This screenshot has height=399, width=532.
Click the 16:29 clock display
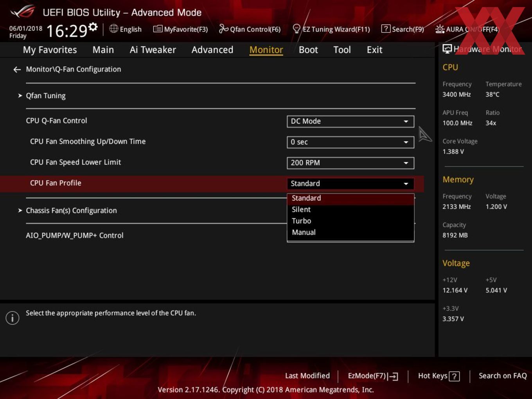point(67,31)
